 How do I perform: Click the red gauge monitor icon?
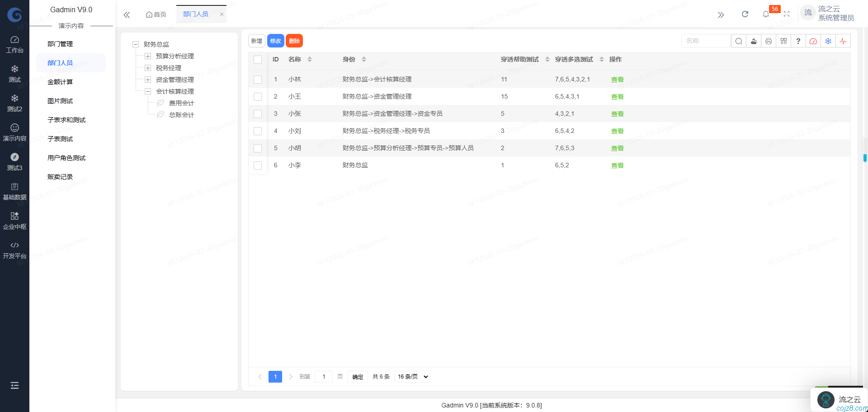(x=813, y=41)
